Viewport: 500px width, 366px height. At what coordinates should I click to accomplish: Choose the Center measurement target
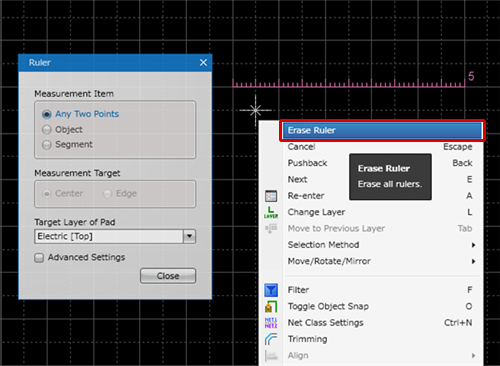coord(47,194)
